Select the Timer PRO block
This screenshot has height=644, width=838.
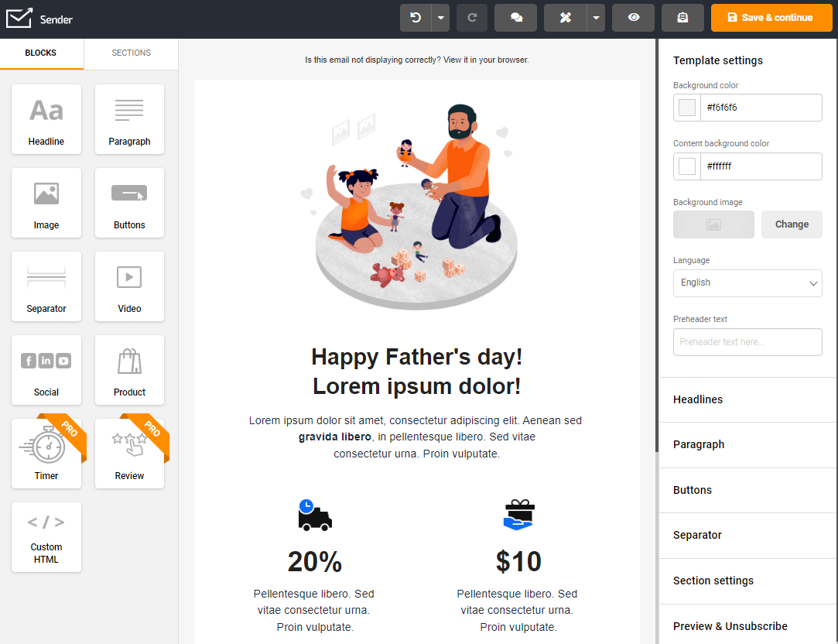(46, 454)
